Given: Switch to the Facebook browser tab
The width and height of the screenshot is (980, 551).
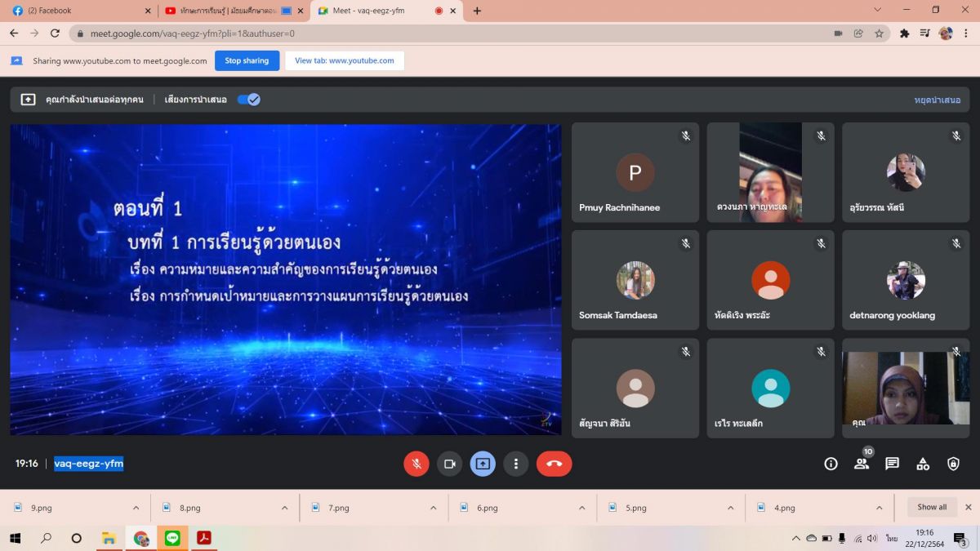Looking at the screenshot, I should (78, 11).
